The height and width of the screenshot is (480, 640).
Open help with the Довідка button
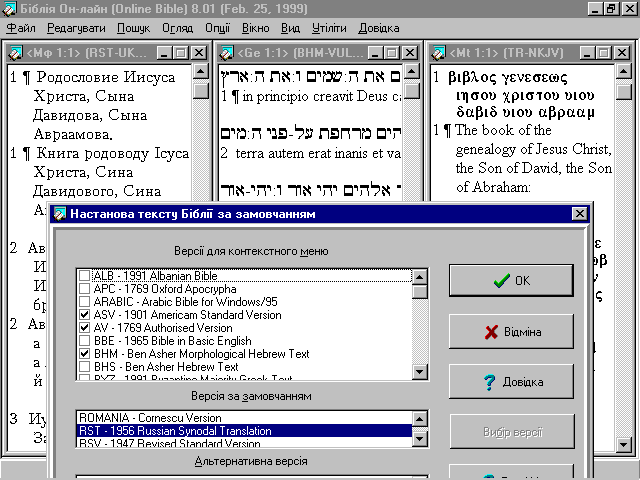tap(511, 382)
